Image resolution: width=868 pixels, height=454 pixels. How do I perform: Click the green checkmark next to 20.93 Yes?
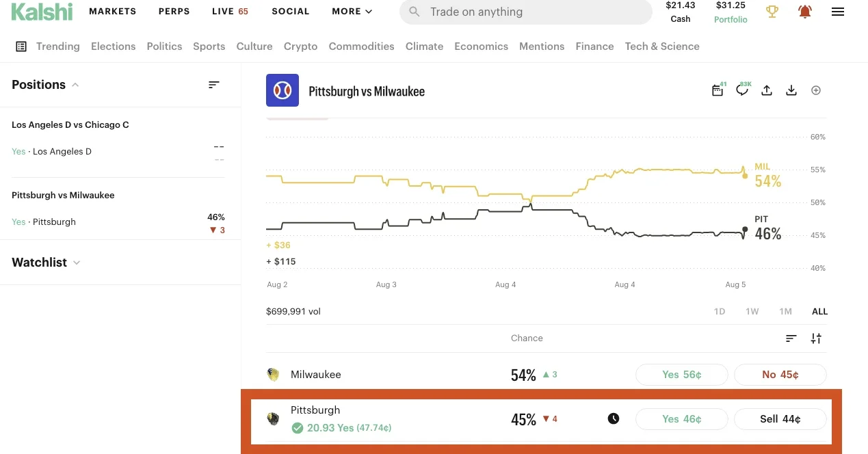click(x=297, y=428)
